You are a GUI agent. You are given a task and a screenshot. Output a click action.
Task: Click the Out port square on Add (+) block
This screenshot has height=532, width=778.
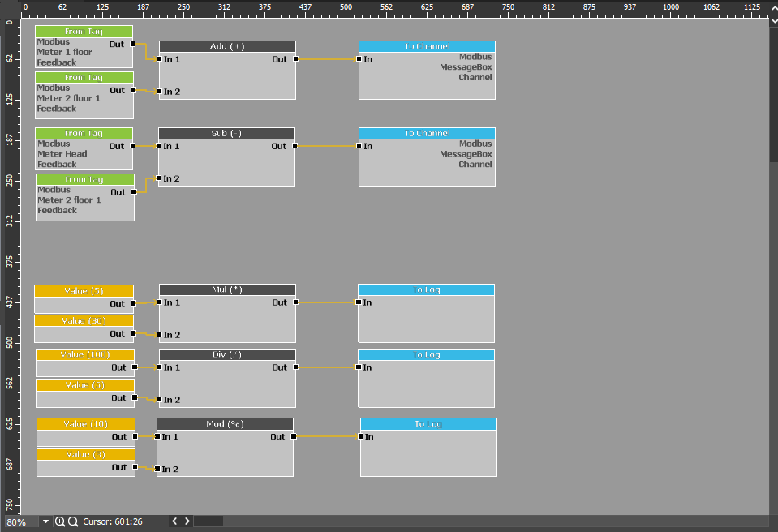[x=295, y=58]
